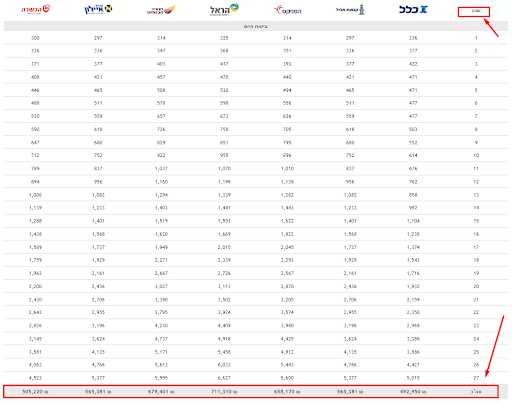Click year 1 in the year column

point(476,38)
